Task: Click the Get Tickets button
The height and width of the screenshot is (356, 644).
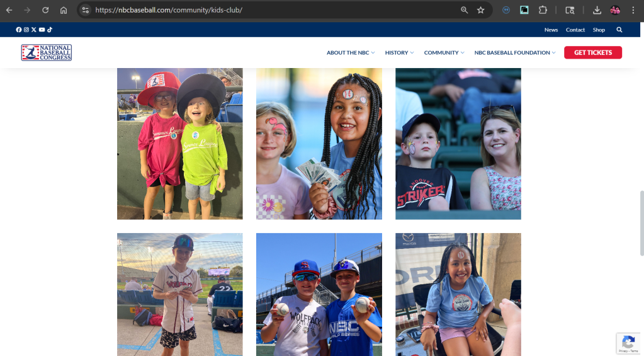Action: click(592, 53)
